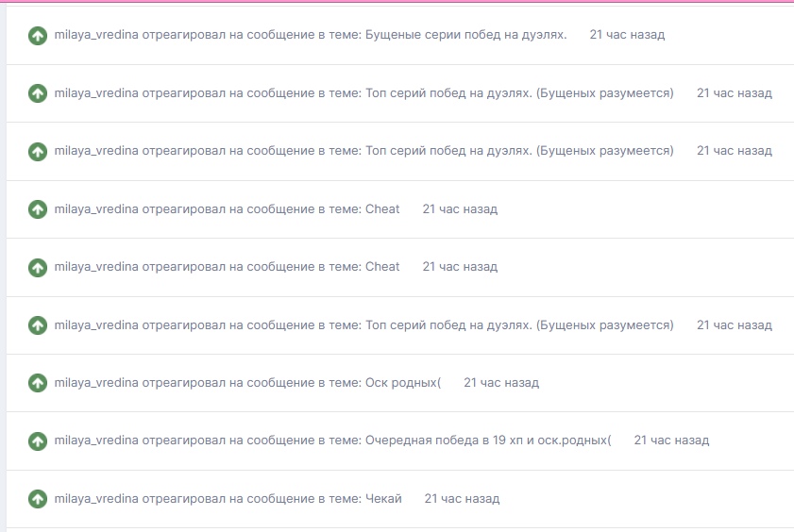Open topic Очередная победа в 19 хп

tap(488, 441)
